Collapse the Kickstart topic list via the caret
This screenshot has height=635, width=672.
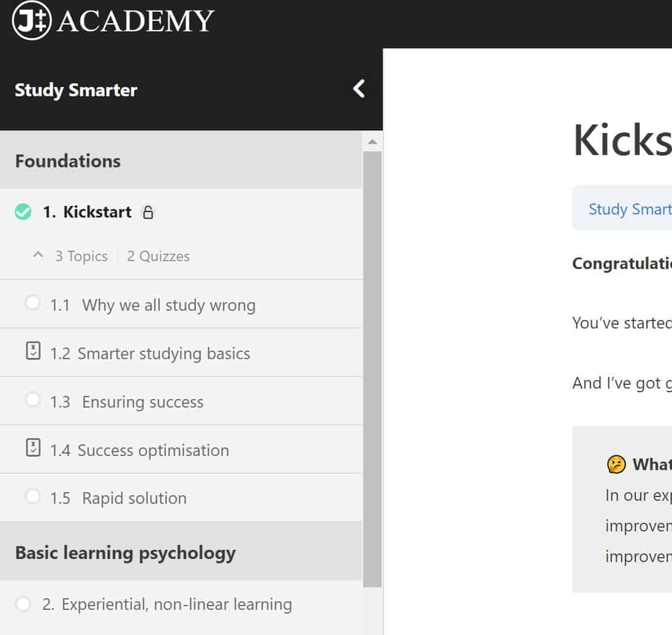[38, 255]
